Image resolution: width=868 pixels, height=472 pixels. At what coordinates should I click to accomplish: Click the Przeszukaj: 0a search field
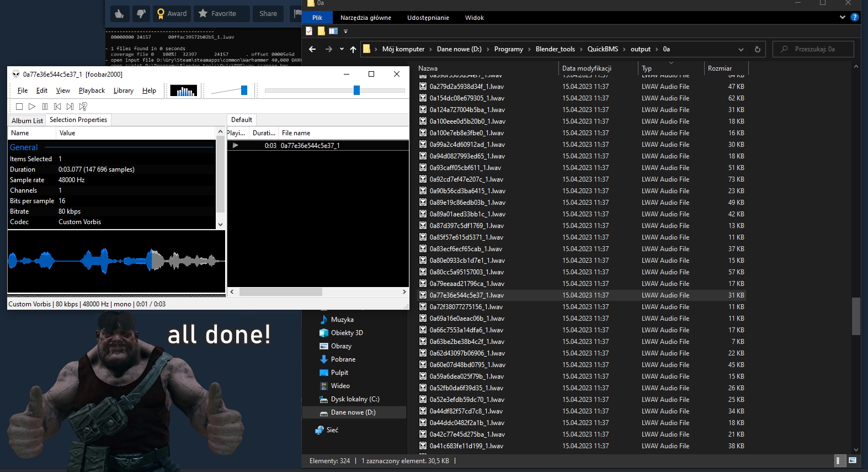coord(813,49)
